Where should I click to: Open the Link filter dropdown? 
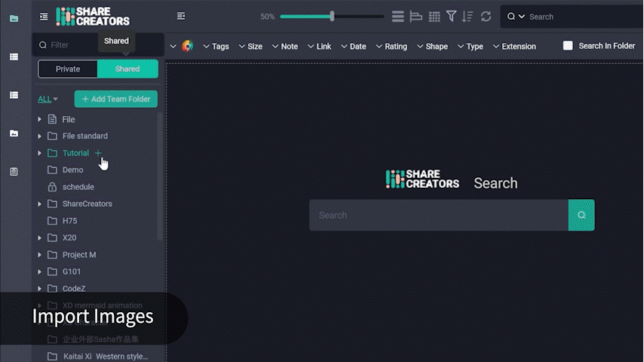pos(320,47)
